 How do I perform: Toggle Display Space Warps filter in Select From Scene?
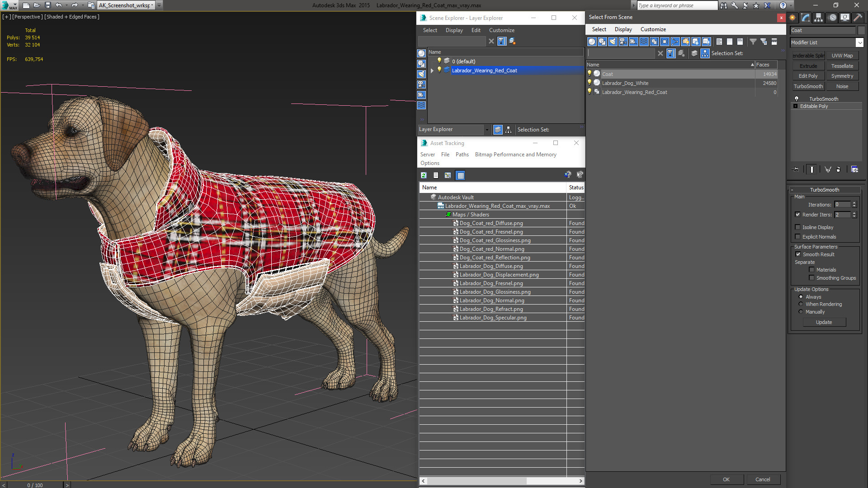(x=644, y=42)
